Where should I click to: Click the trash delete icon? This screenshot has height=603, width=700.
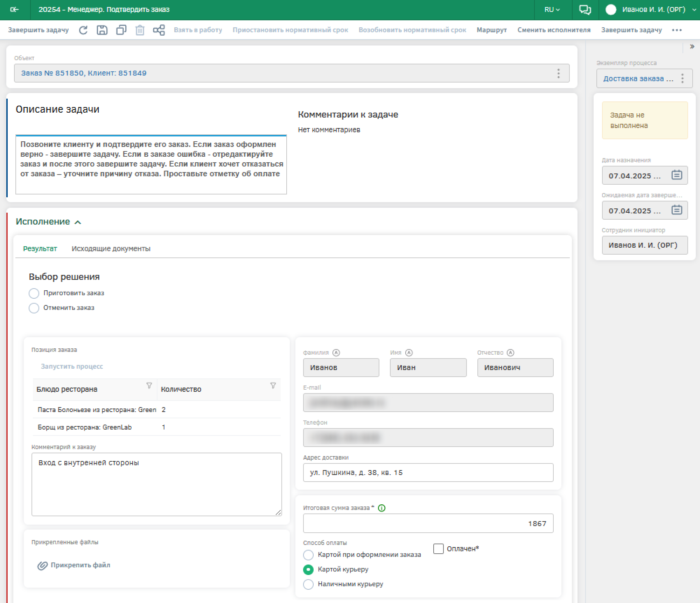[140, 30]
